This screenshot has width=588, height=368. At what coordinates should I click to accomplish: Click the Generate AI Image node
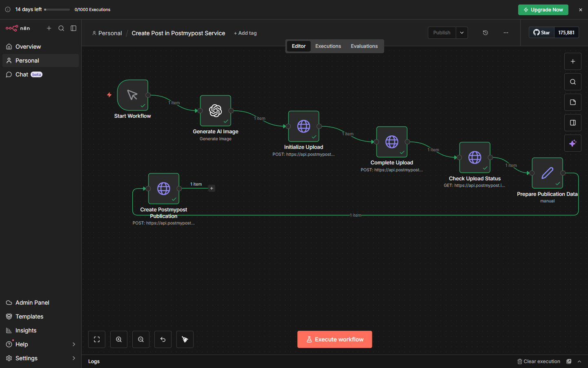(x=216, y=111)
